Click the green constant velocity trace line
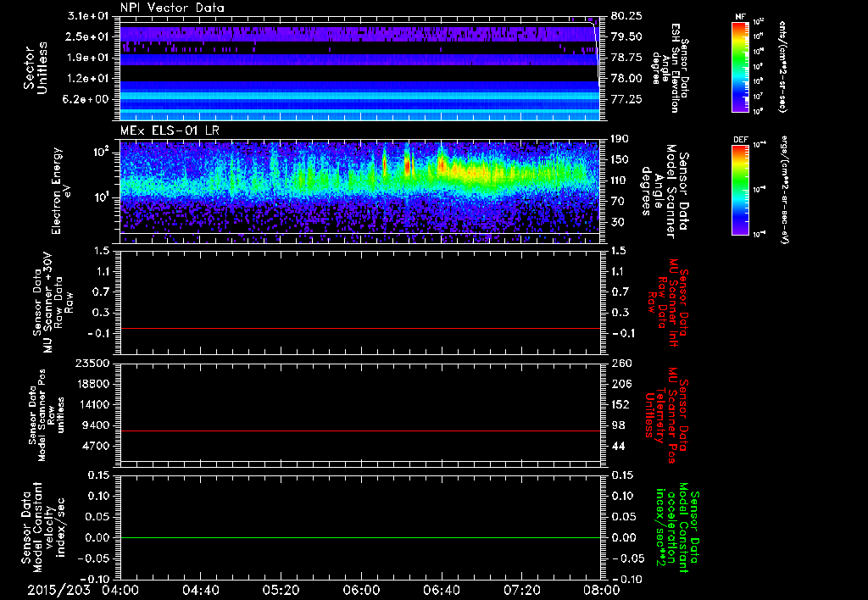This screenshot has width=868, height=600. (360, 538)
